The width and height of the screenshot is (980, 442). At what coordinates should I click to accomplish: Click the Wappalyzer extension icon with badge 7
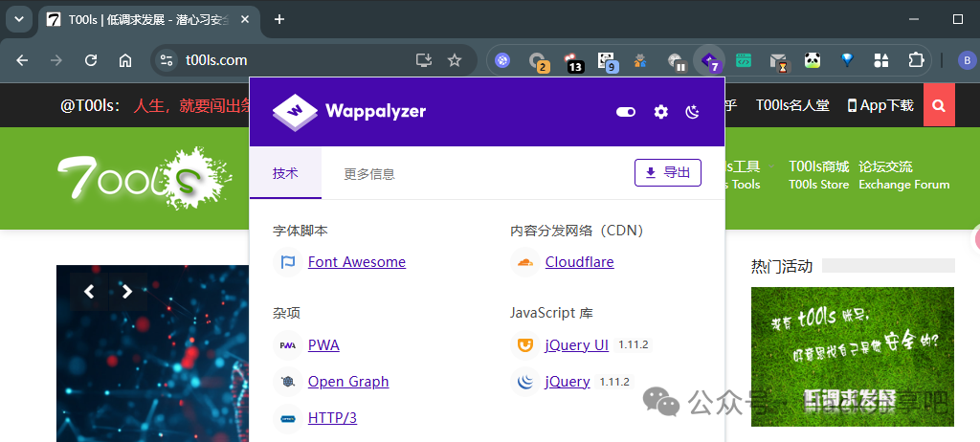pyautogui.click(x=710, y=60)
